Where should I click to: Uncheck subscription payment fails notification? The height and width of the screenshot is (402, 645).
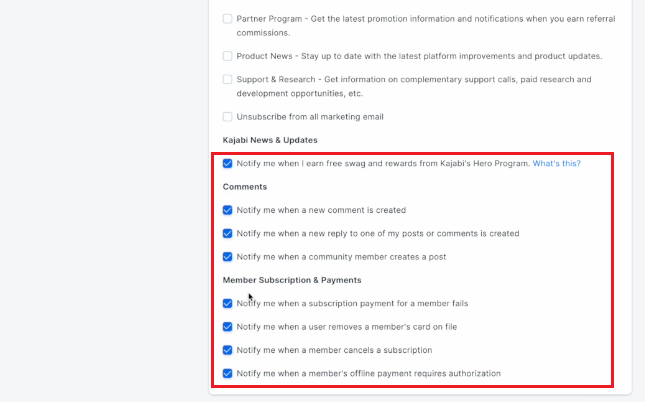[x=227, y=303]
